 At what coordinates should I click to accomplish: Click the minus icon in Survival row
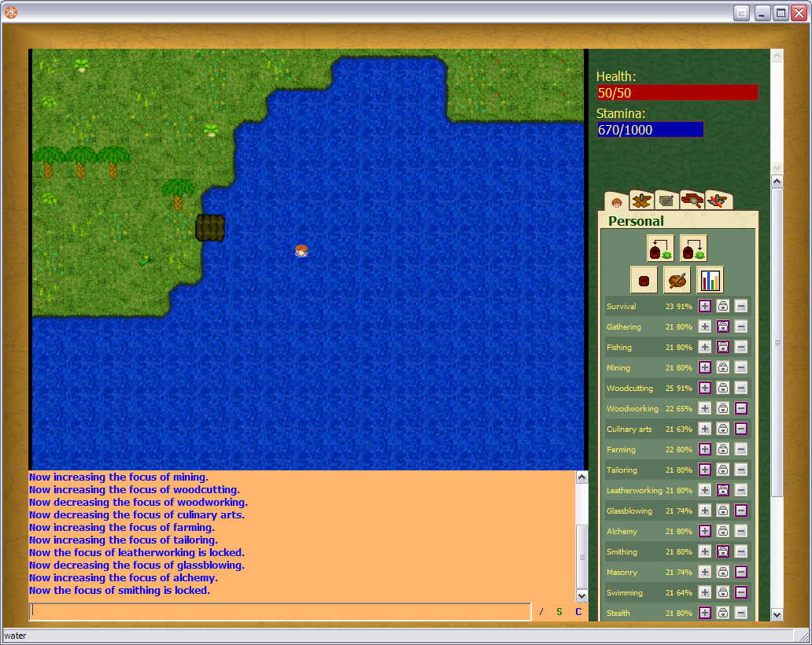click(x=741, y=306)
